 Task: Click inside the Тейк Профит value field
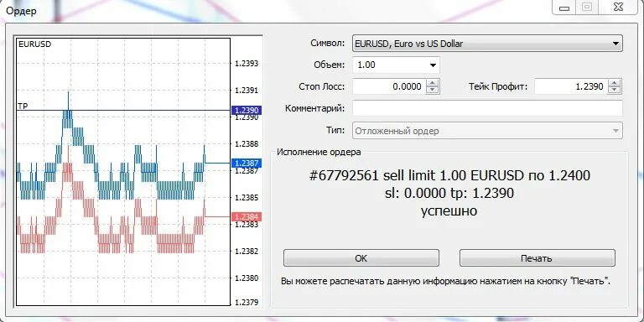(x=571, y=86)
